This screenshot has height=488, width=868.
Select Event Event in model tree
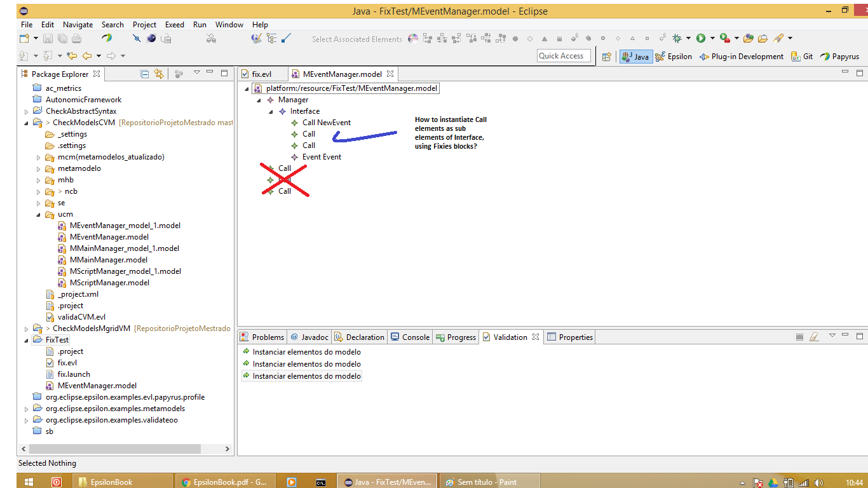tap(322, 157)
